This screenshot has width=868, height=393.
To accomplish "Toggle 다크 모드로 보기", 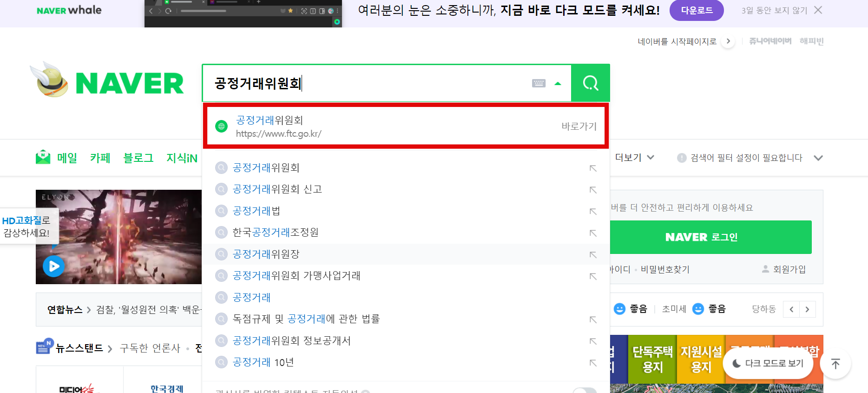I will pos(768,363).
